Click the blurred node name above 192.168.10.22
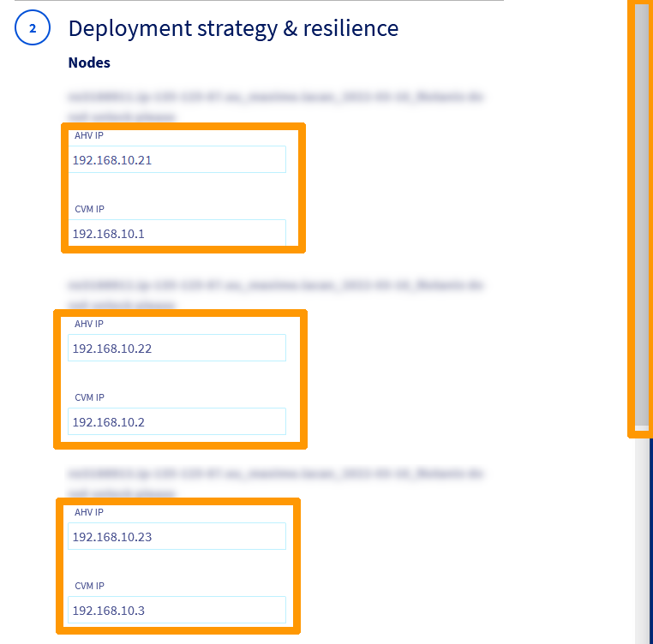Screen dimensions: 653x644 pos(275,286)
